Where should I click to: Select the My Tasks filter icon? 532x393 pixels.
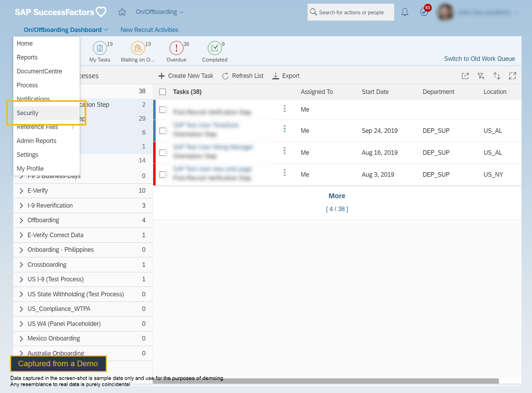click(100, 48)
